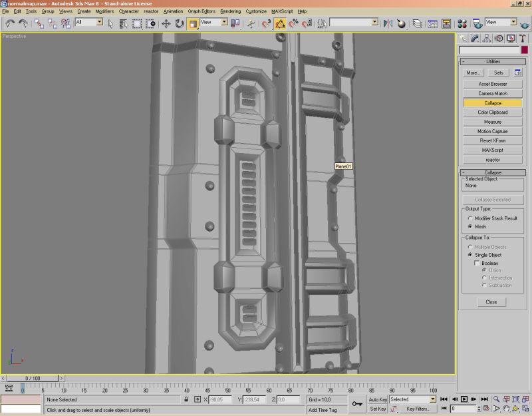Select the Select and Rotate tool
This screenshot has height=416, width=532.
(180, 23)
